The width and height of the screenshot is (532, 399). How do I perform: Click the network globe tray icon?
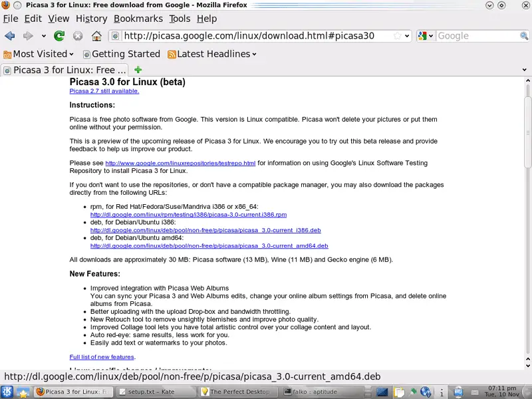coord(426,392)
